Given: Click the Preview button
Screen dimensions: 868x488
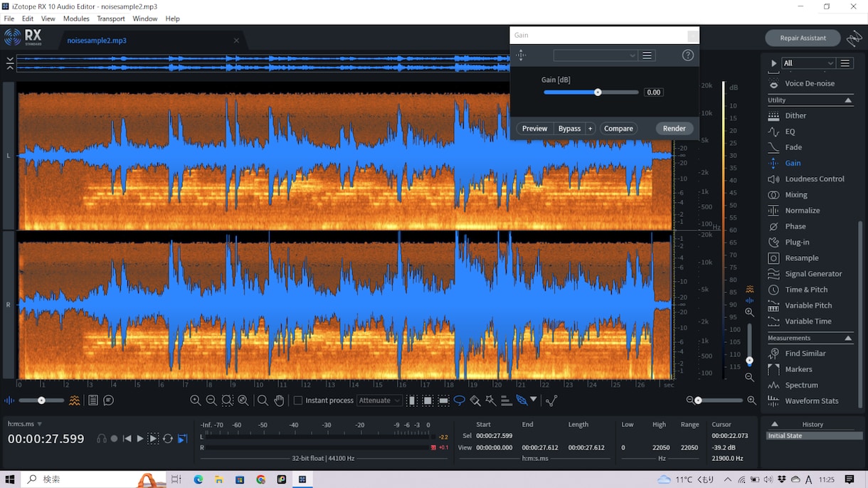Looking at the screenshot, I should coord(534,129).
